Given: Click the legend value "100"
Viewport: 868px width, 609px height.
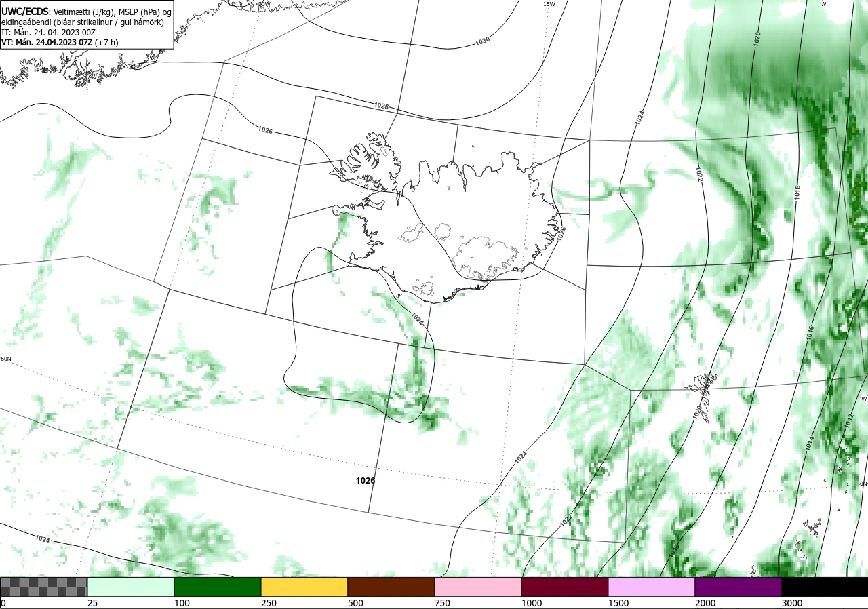Looking at the screenshot, I should coord(182,603).
